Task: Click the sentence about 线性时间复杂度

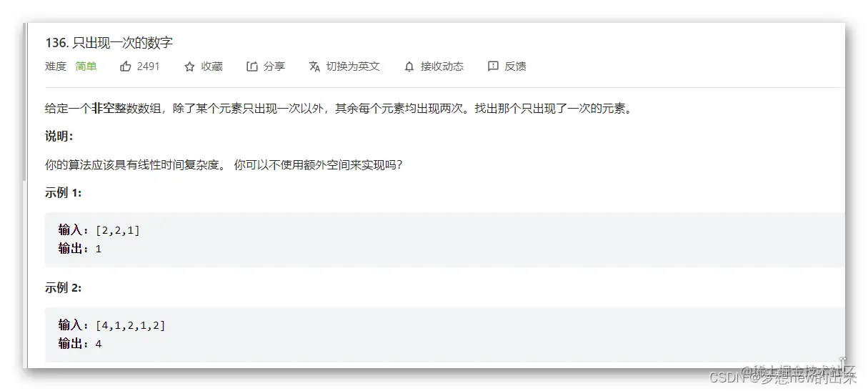Action: click(x=223, y=164)
